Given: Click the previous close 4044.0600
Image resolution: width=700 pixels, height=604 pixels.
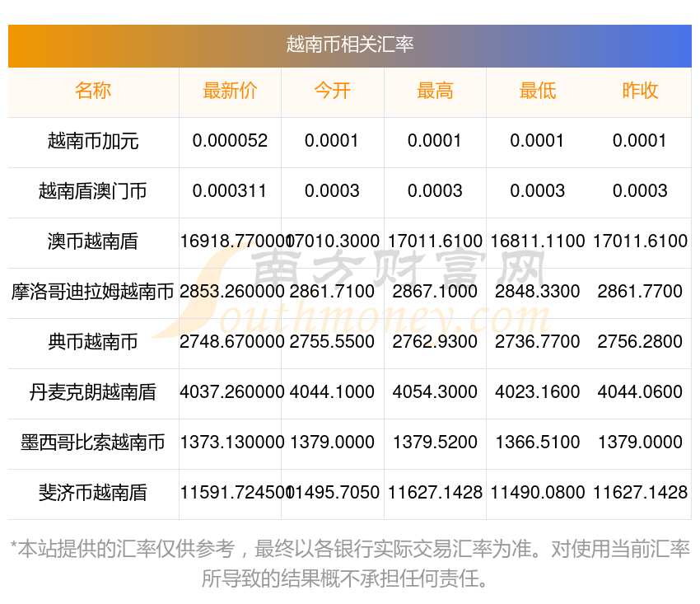Looking at the screenshot, I should pyautogui.click(x=640, y=392).
